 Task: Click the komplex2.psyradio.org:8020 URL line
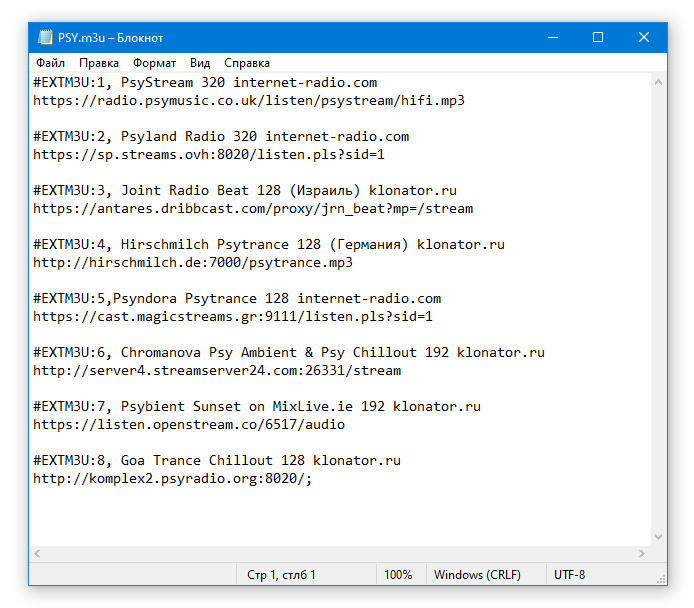[173, 478]
